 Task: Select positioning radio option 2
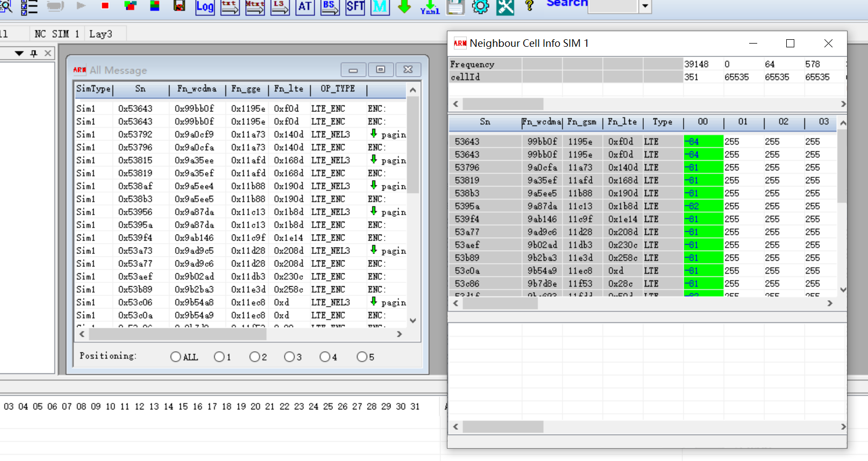pyautogui.click(x=255, y=357)
